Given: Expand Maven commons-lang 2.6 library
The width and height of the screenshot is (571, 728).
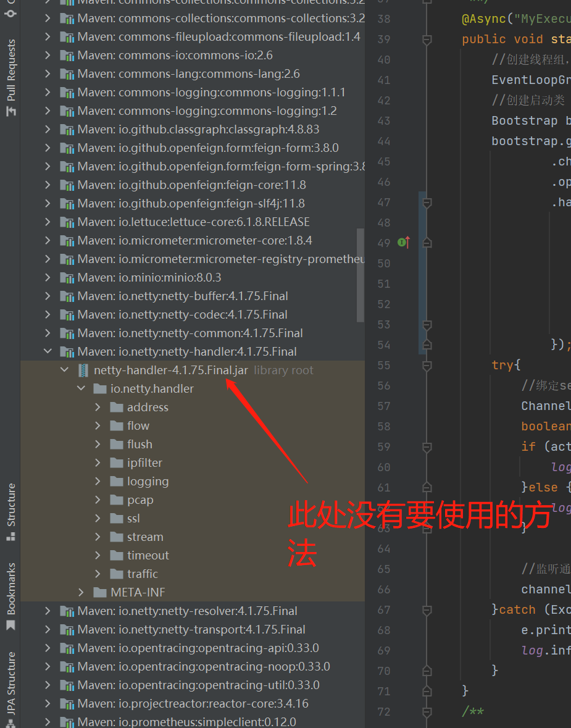Looking at the screenshot, I should [x=48, y=74].
